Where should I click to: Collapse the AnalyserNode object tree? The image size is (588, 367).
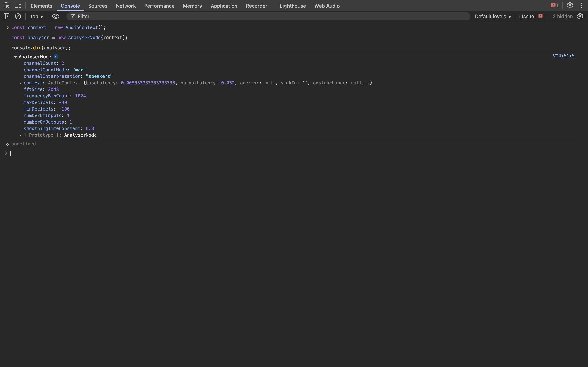pyautogui.click(x=15, y=57)
